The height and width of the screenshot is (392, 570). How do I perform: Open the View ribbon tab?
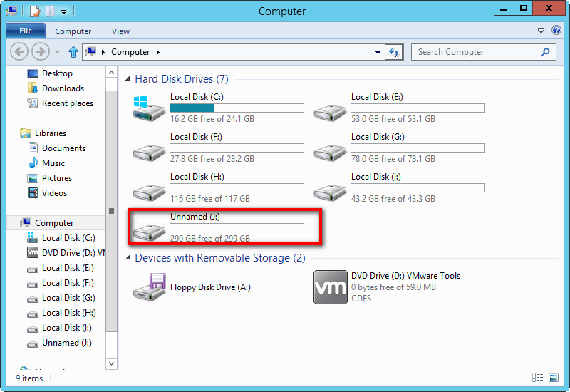[120, 31]
